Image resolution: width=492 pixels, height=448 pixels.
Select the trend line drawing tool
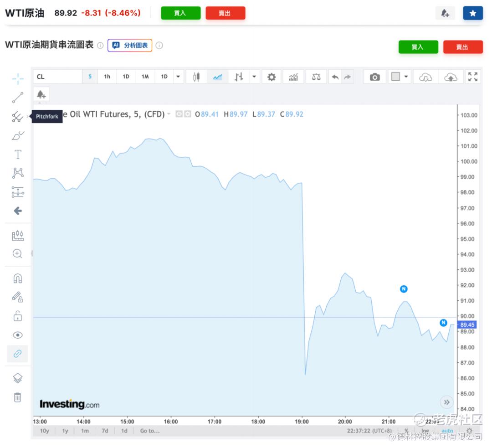tap(18, 98)
